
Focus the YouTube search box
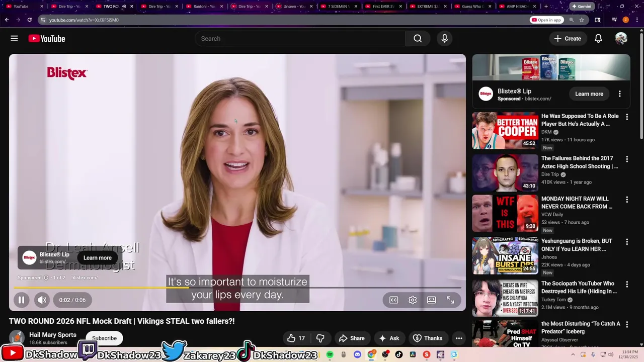coord(300,39)
